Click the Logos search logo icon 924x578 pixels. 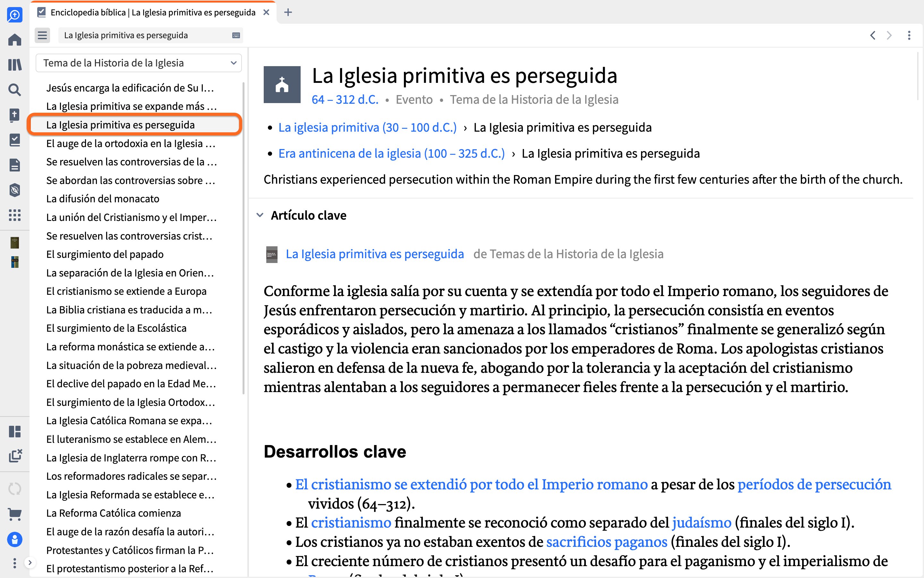click(x=14, y=15)
